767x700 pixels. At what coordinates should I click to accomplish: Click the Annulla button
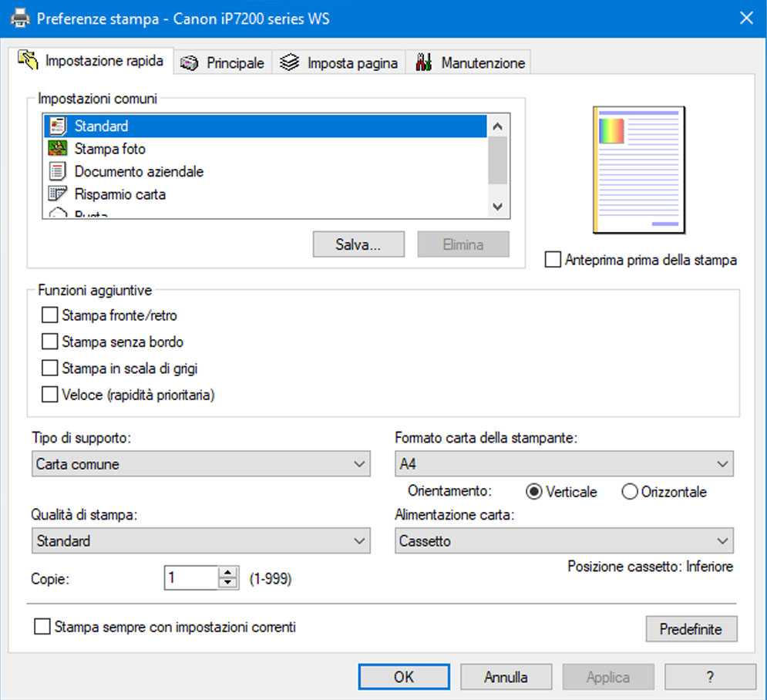[x=506, y=677]
